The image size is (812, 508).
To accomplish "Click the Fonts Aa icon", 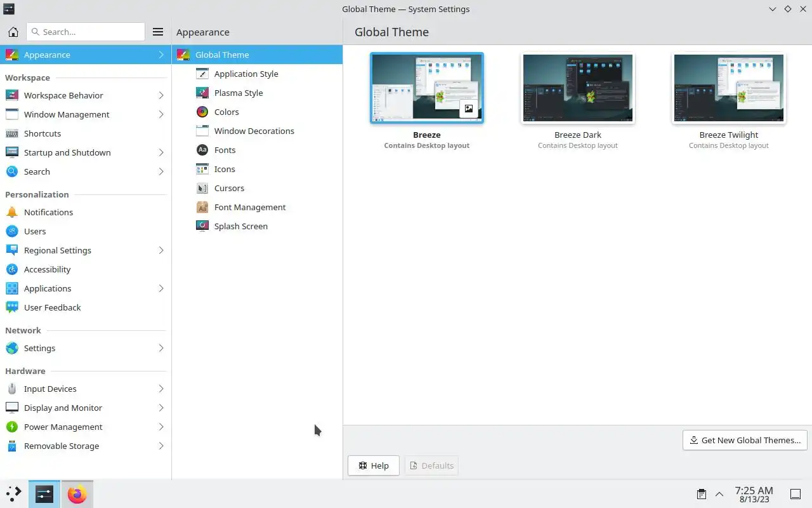I will [x=202, y=150].
